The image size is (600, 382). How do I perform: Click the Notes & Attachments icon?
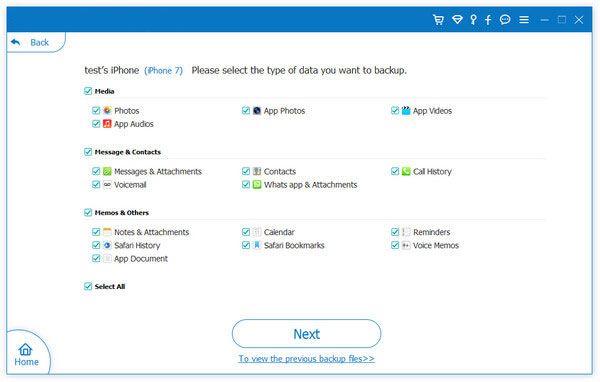107,232
